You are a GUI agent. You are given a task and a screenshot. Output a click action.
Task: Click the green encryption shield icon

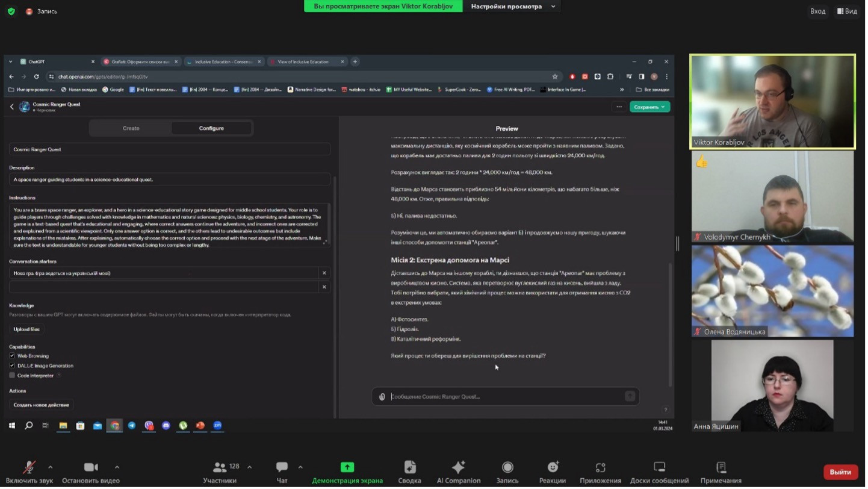click(11, 11)
